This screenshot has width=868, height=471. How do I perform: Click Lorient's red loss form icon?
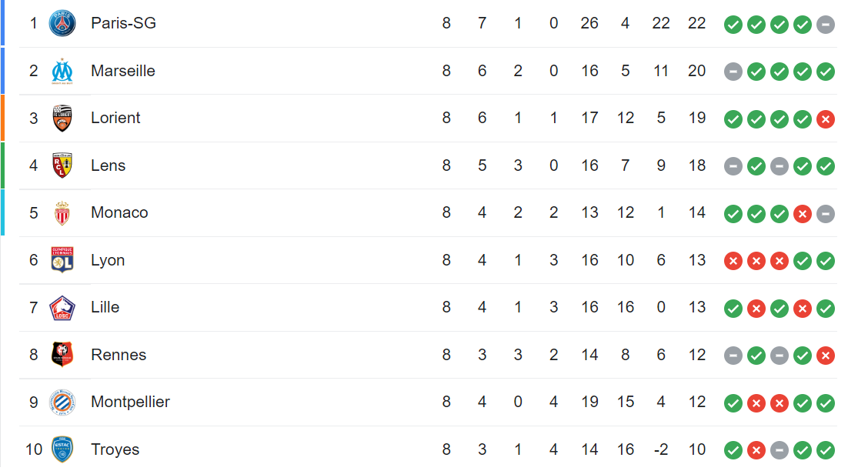tap(826, 119)
